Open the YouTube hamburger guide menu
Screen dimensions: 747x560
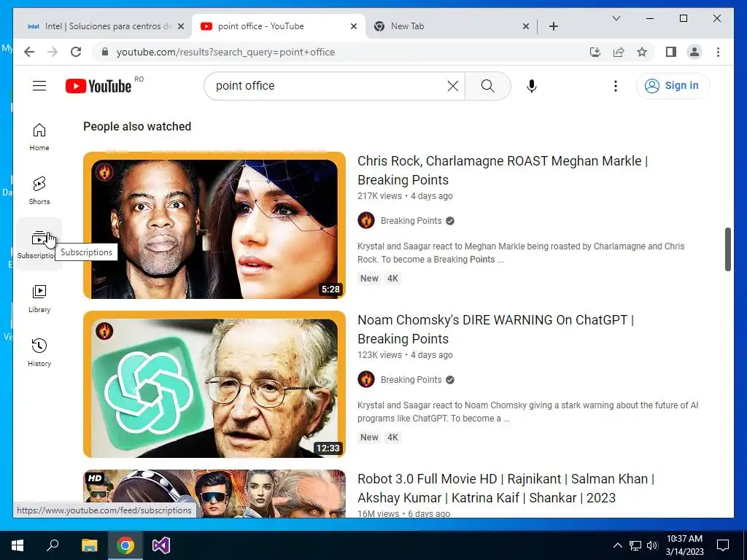(39, 86)
